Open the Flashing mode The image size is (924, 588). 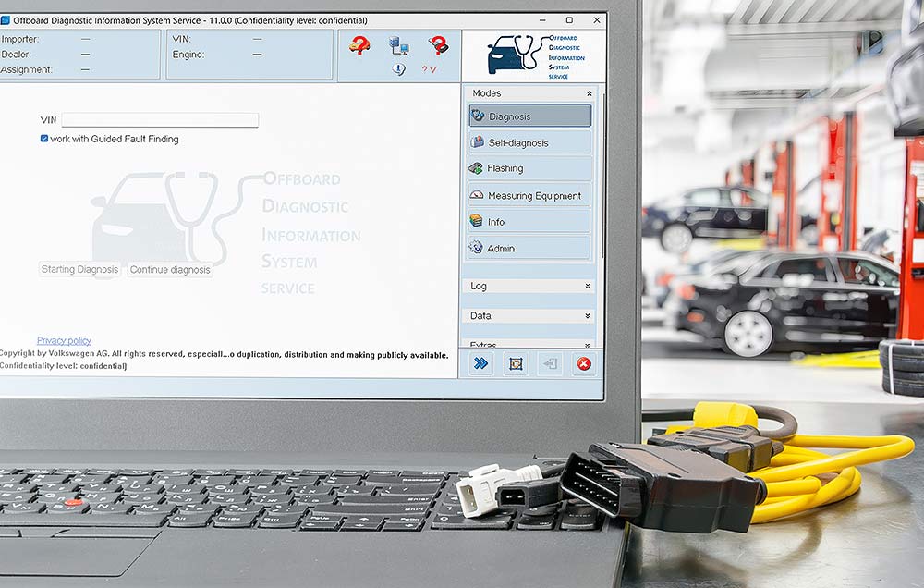coord(529,168)
